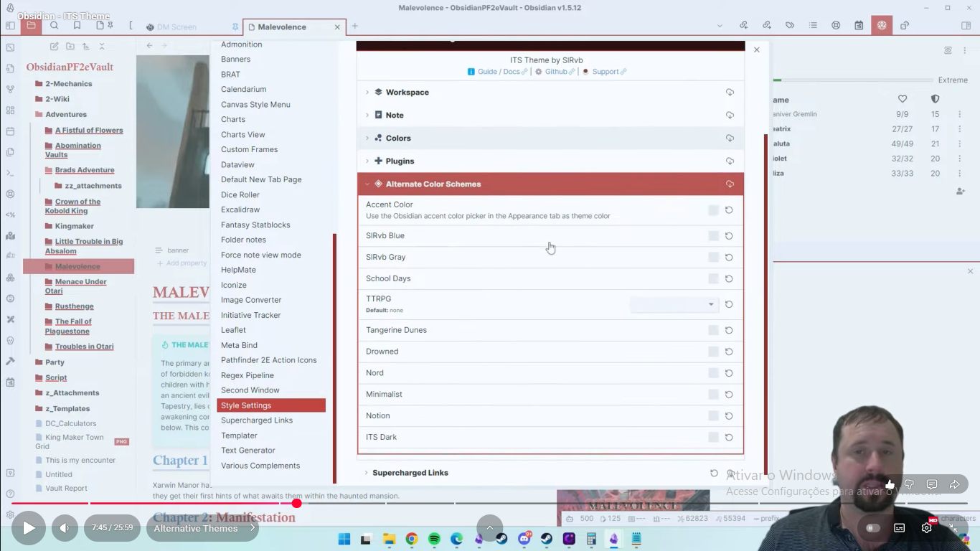Collapse the Alternate Color Schemes section
The height and width of the screenshot is (551, 980).
(550, 184)
